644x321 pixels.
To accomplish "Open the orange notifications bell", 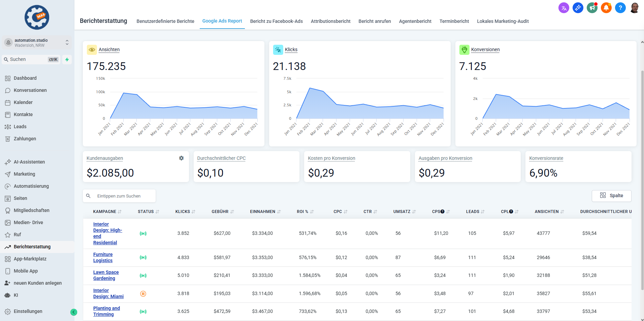I will click(606, 8).
